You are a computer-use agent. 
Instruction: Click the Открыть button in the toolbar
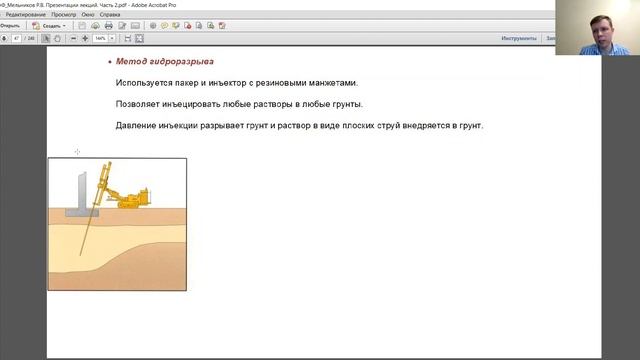point(10,26)
